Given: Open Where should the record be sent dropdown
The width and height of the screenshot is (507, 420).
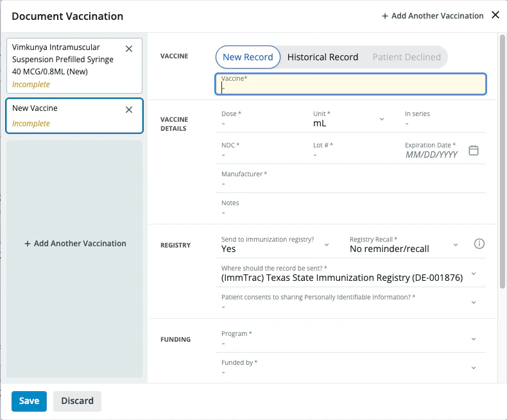Looking at the screenshot, I should point(351,273).
